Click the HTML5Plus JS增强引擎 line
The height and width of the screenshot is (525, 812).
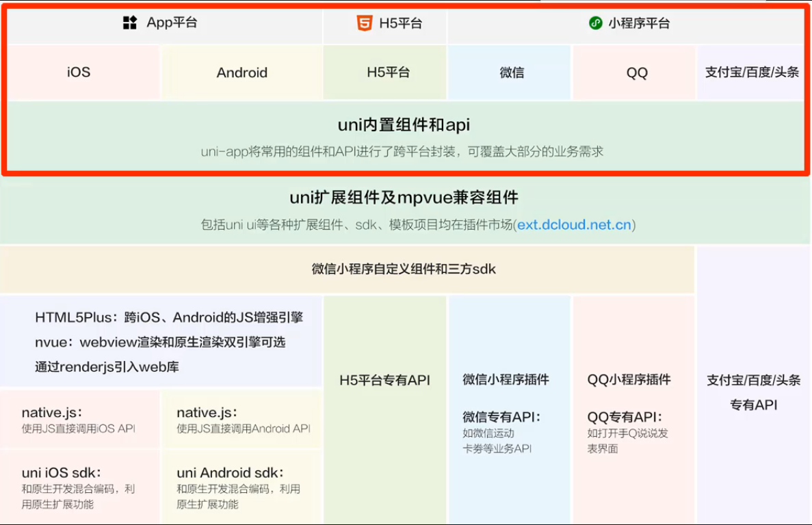169,317
